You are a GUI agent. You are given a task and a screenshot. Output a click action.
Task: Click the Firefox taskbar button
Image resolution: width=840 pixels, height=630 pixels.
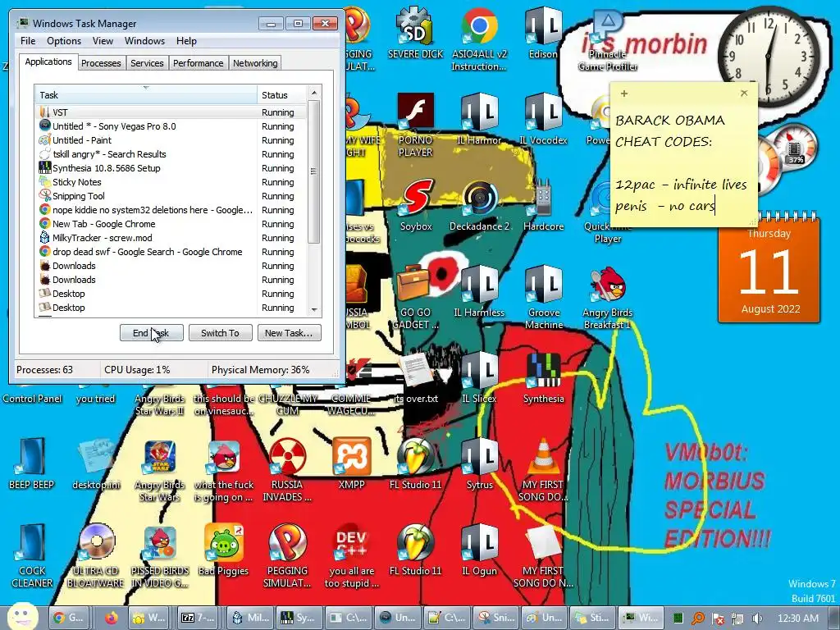tap(111, 618)
